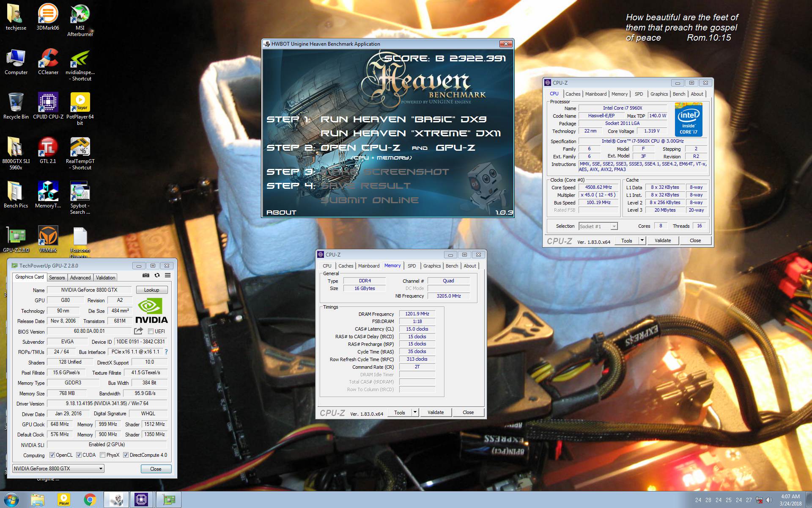The width and height of the screenshot is (812, 508).
Task: Open the techjesse folder on desktop
Action: 16,17
